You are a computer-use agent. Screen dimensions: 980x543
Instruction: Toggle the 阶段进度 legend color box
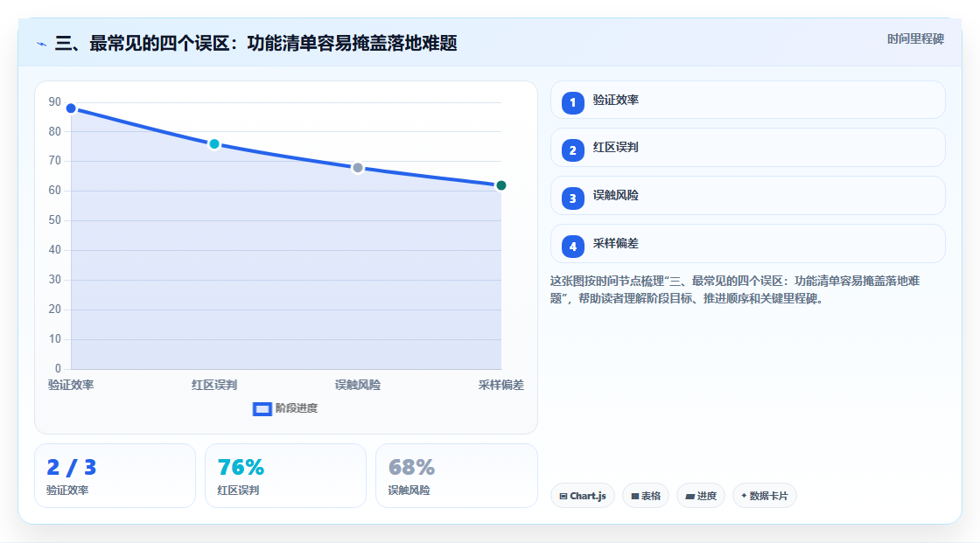[x=262, y=409]
